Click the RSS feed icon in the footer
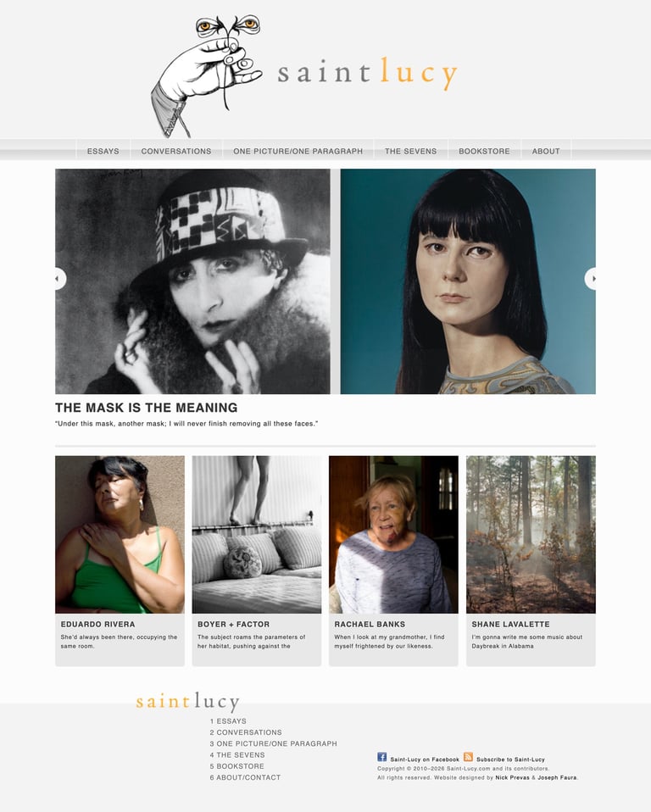651x812 pixels. point(468,757)
